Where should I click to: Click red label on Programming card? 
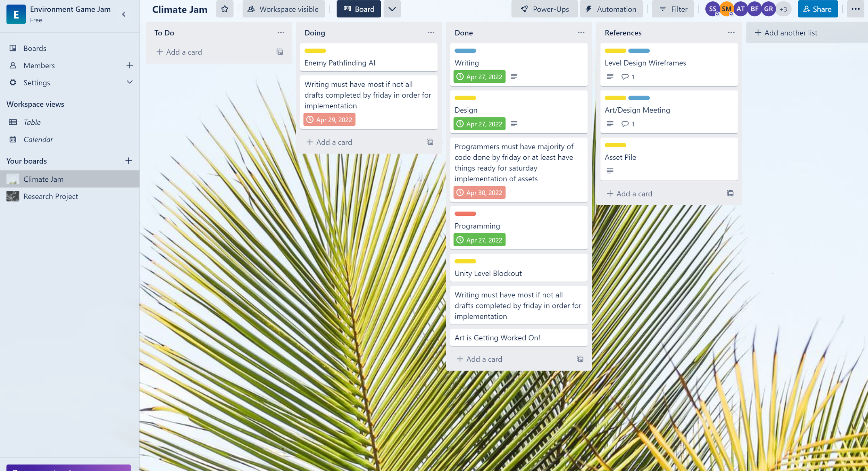coord(465,214)
